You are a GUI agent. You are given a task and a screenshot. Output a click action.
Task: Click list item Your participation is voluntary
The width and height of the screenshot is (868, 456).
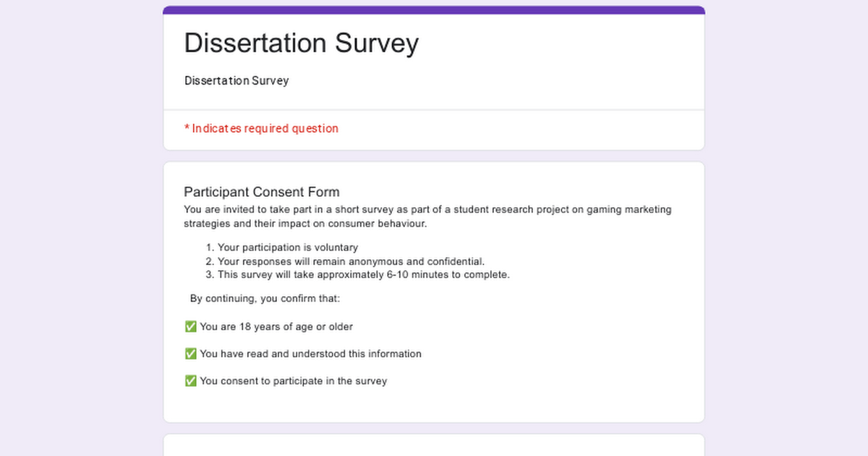coord(287,248)
